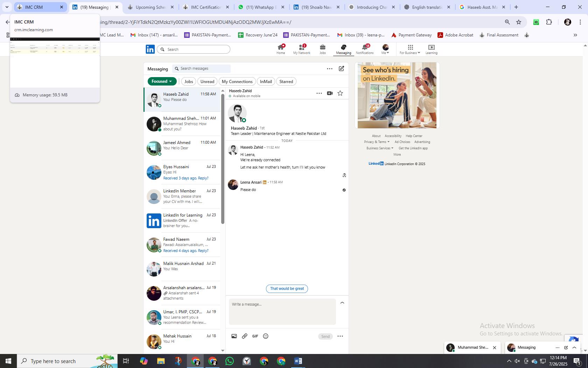Filter messages by Unread
The height and width of the screenshot is (368, 588).
207,81
